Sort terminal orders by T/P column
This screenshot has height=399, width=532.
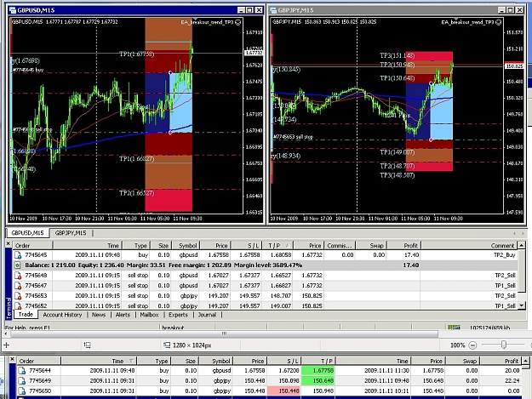tap(279, 245)
